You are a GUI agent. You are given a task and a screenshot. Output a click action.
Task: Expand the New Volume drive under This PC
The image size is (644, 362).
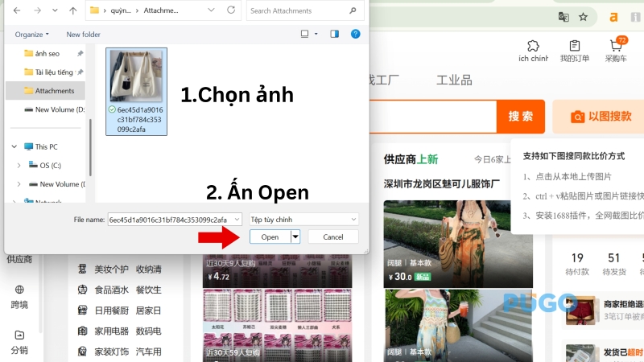coord(19,184)
